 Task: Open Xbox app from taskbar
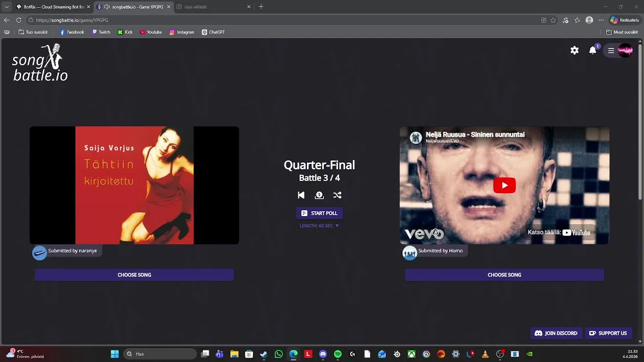(x=412, y=354)
